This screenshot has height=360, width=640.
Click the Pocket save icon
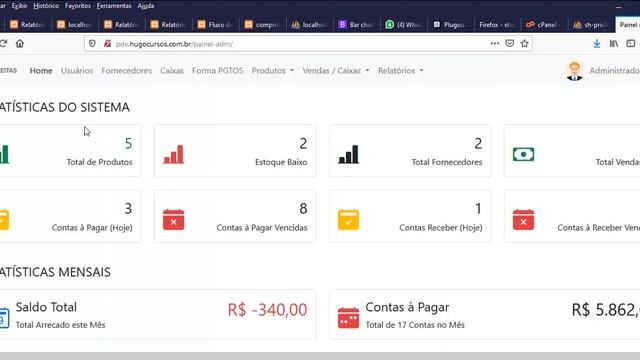pos(509,43)
